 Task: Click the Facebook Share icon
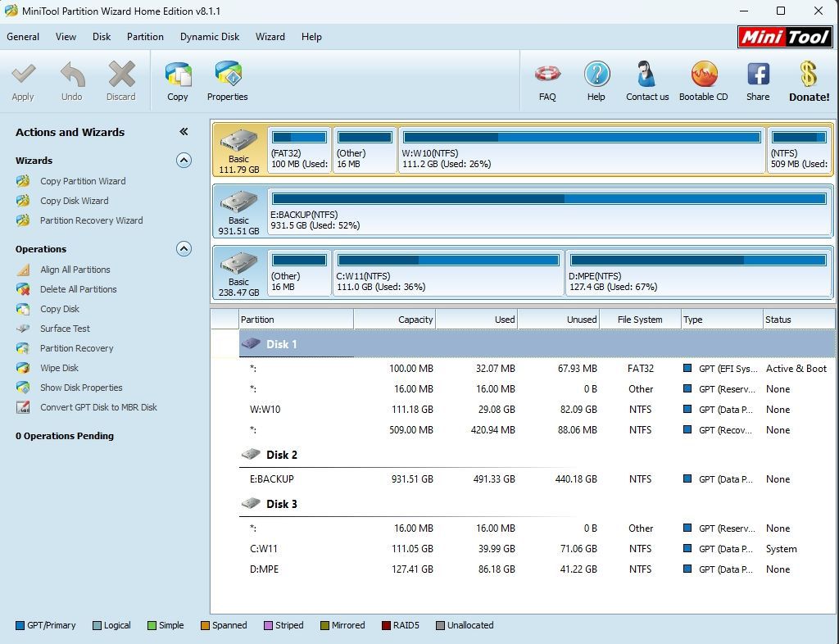[x=758, y=74]
